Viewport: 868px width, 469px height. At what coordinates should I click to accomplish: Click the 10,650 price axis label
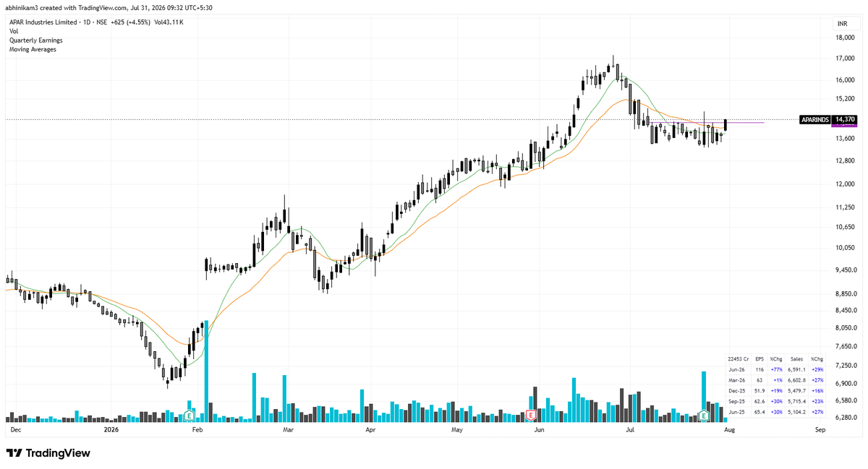(x=845, y=227)
